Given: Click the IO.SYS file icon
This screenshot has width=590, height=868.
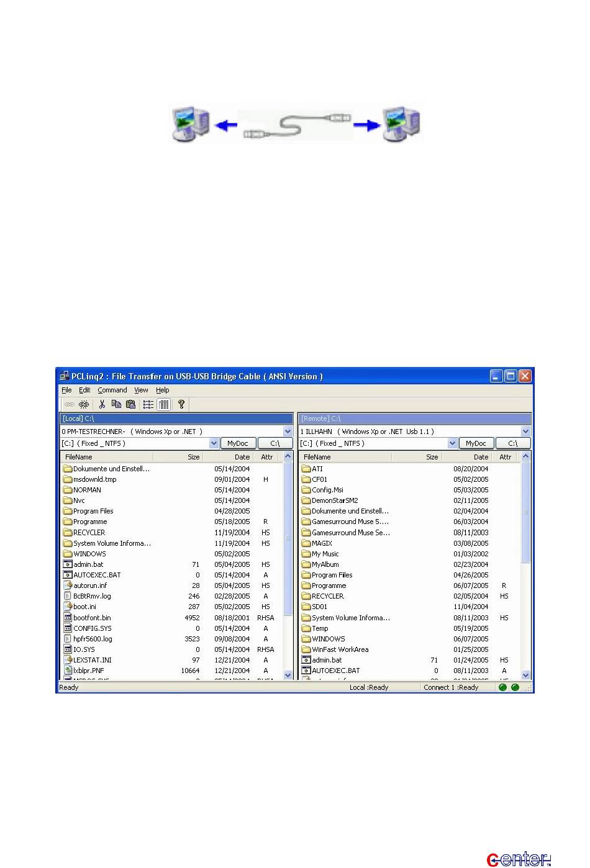Looking at the screenshot, I should (x=68, y=649).
